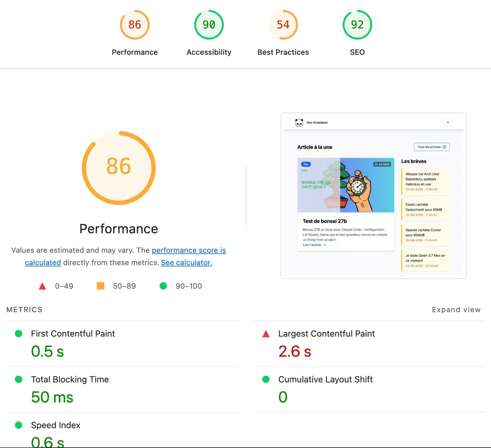Open the See calculator link
491x448 pixels.
tap(186, 263)
